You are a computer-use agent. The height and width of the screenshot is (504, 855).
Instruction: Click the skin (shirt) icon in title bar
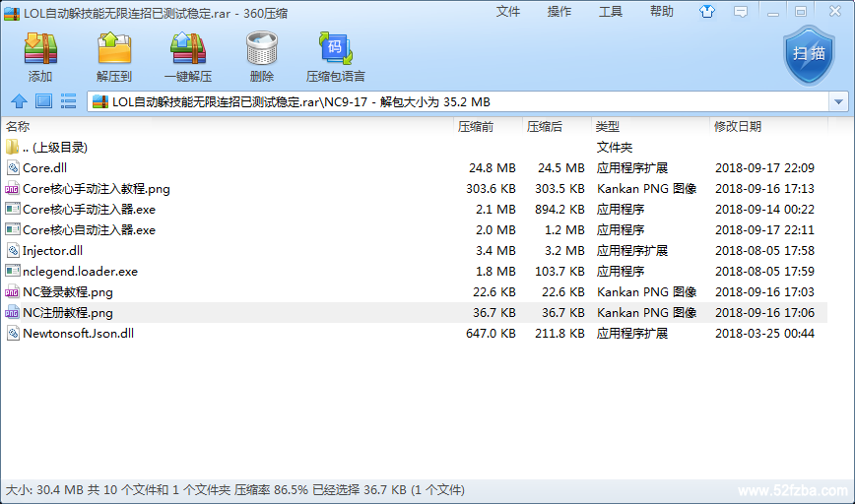point(707,12)
